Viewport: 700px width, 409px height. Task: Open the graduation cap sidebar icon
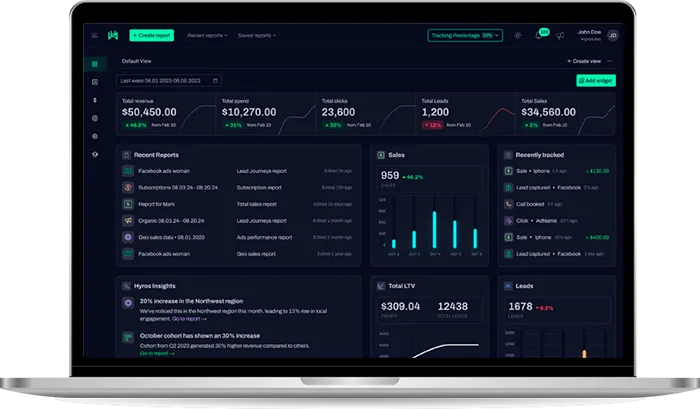[x=95, y=154]
